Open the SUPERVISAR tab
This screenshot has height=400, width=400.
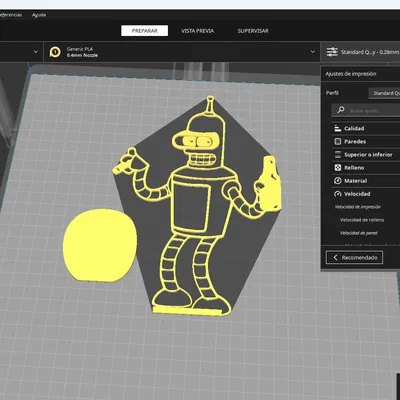pyautogui.click(x=253, y=31)
